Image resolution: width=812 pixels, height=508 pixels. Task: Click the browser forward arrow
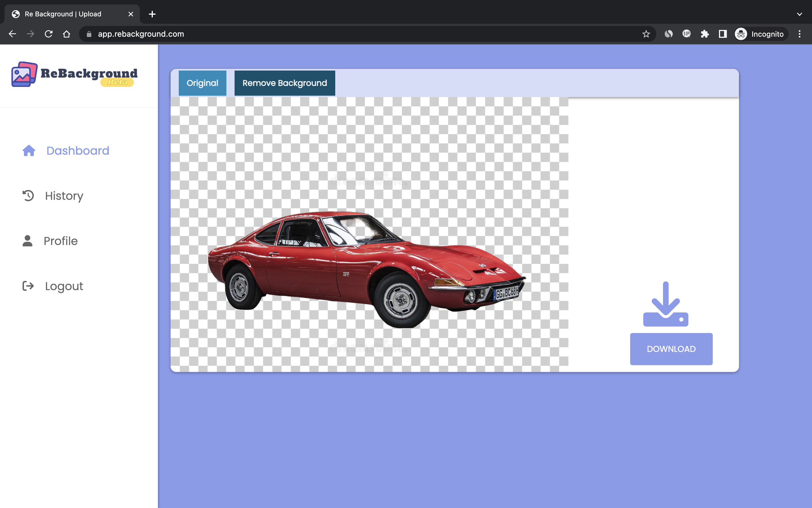30,34
